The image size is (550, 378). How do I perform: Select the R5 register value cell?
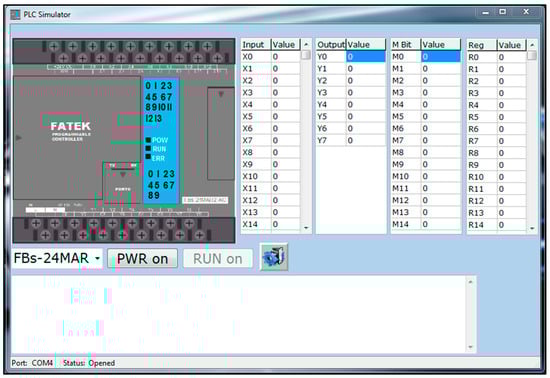[512, 117]
